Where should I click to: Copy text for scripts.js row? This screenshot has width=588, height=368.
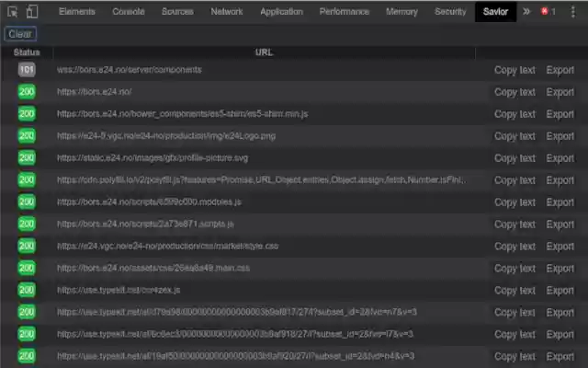514,224
